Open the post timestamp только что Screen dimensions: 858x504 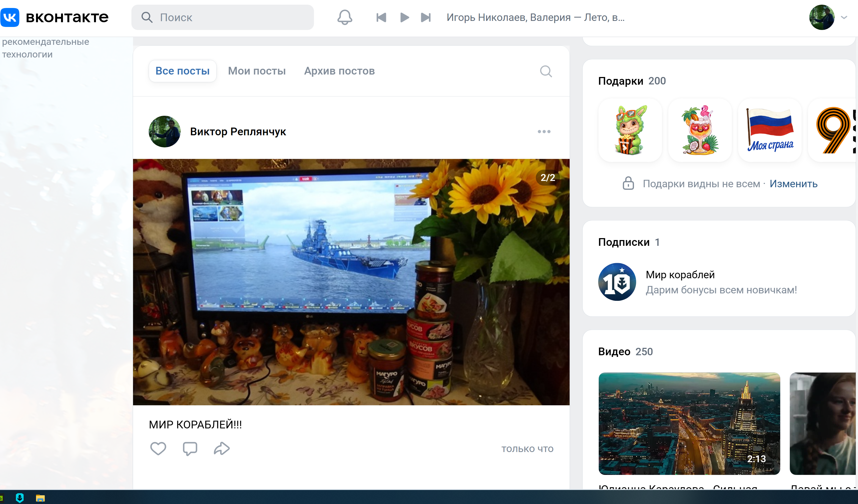527,449
